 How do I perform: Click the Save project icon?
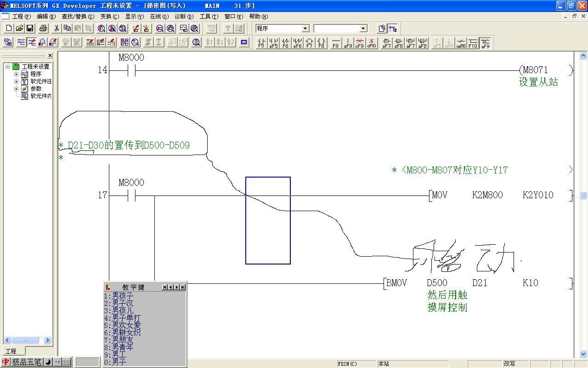point(30,29)
